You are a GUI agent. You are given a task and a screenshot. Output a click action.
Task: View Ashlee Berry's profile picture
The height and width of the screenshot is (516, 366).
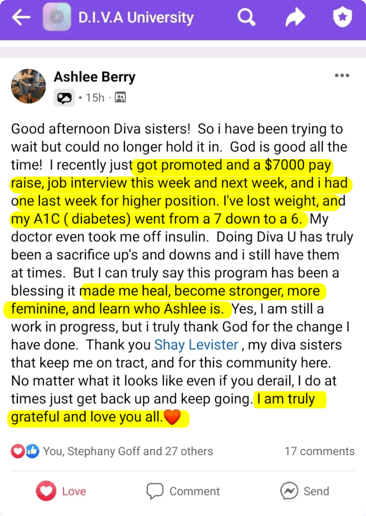(28, 86)
